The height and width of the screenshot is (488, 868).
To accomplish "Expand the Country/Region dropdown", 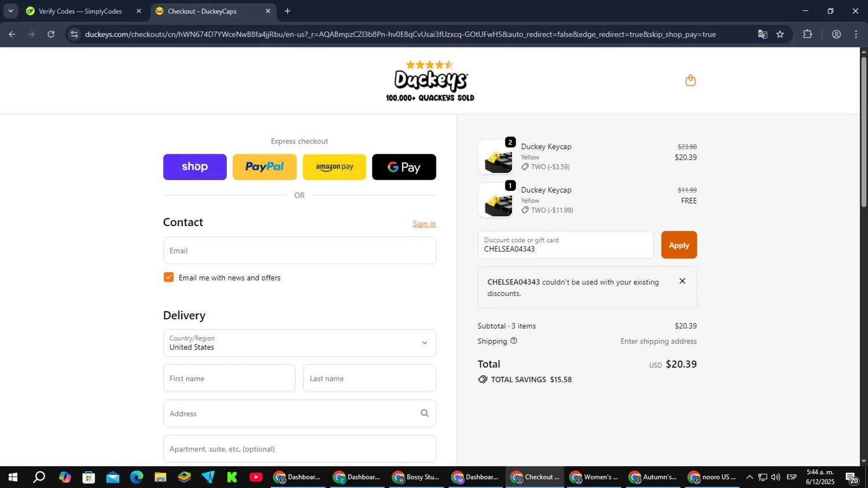I will pos(300,343).
